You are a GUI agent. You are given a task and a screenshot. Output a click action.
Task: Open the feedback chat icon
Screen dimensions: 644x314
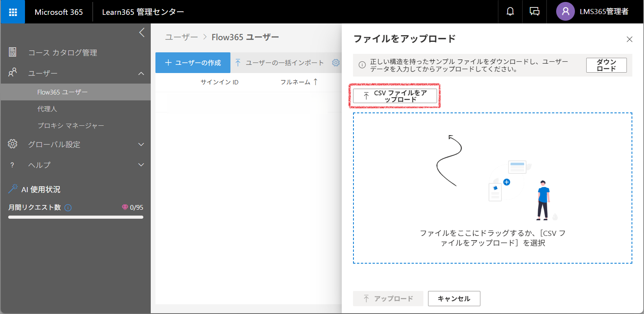click(534, 12)
